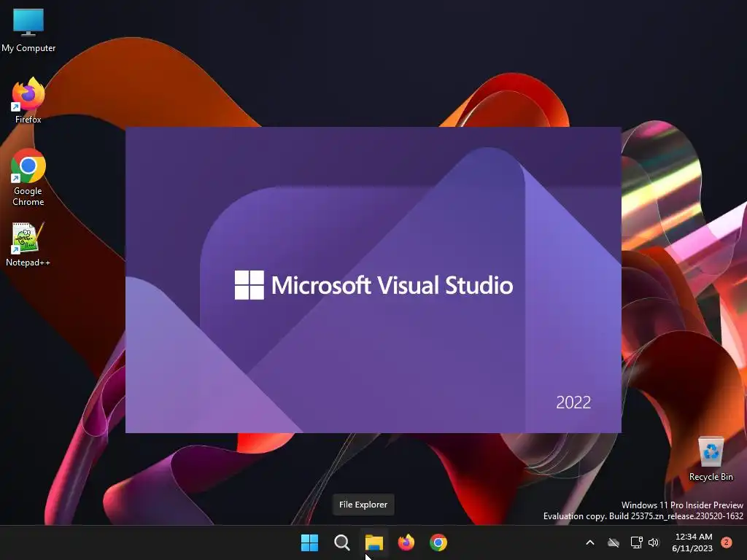Open taskbar Search
Screen dimensions: 747x560
click(x=341, y=542)
